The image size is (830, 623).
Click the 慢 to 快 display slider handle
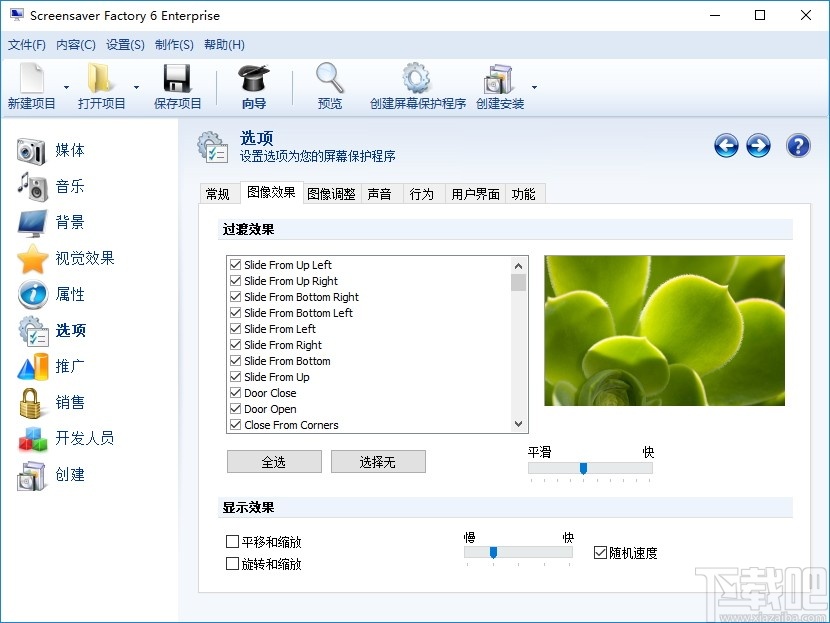(493, 553)
